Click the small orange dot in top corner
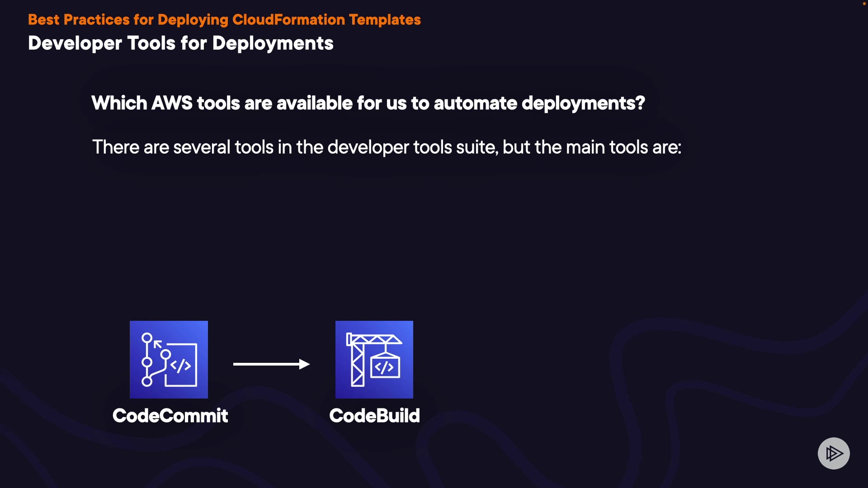 point(864,4)
